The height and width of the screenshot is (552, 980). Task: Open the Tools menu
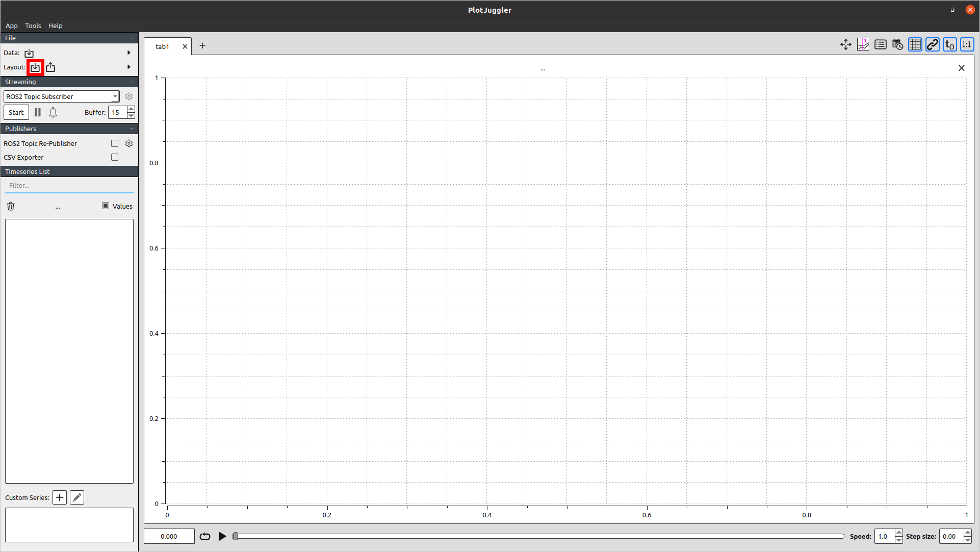pos(33,26)
